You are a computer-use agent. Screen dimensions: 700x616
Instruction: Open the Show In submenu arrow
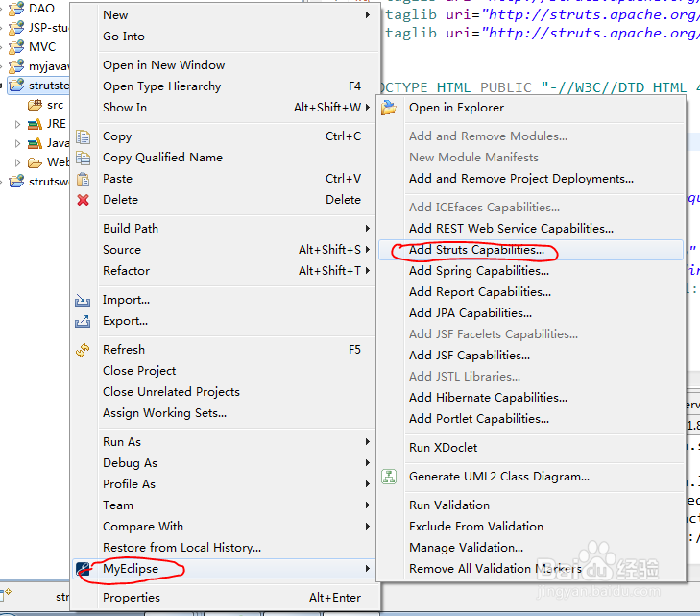(x=368, y=108)
